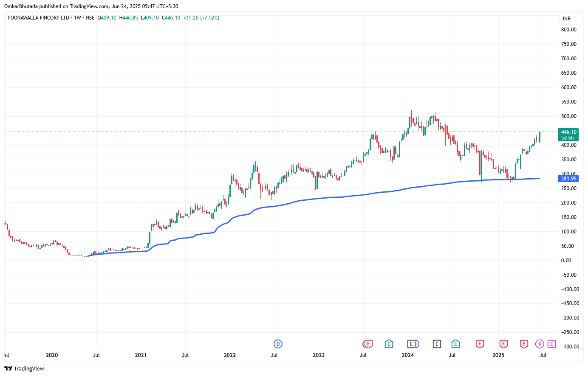This screenshot has height=376, width=588.
Task: Select the high value H446.85
Action: click(x=128, y=18)
